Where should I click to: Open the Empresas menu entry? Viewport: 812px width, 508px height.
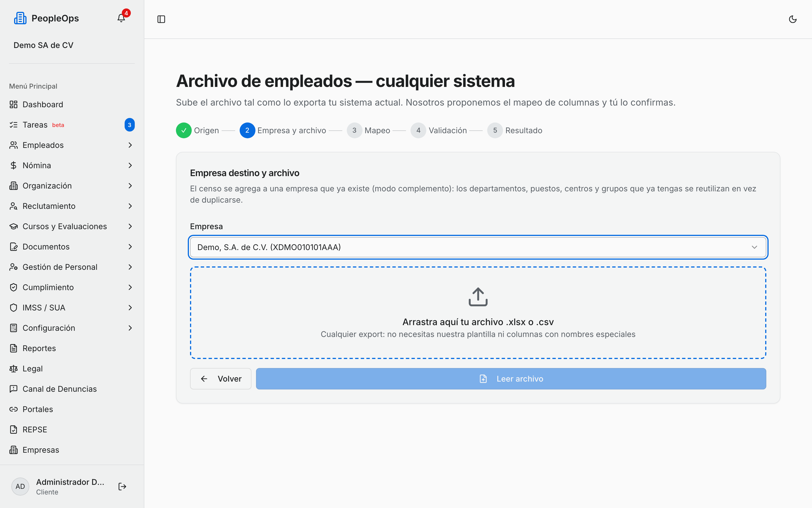72,450
